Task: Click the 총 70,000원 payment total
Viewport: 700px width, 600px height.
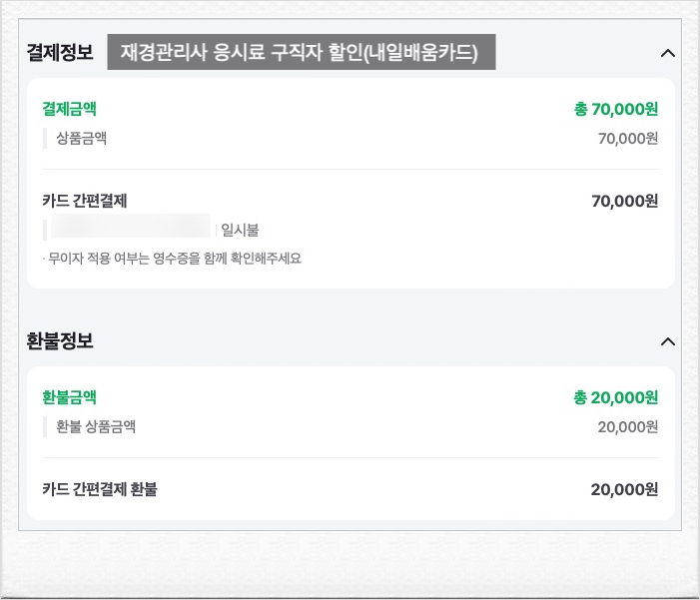Action: coord(615,109)
